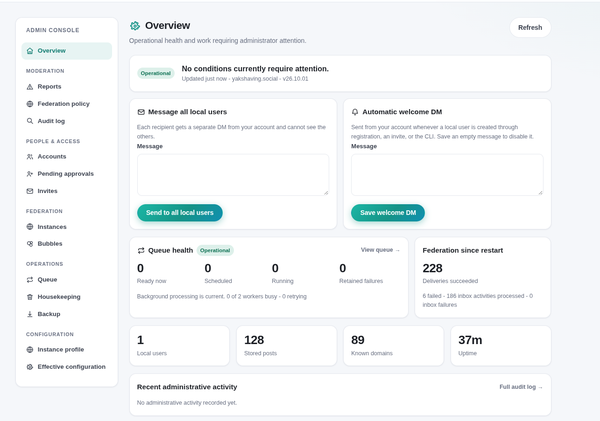The width and height of the screenshot is (600, 421).
Task: Click the 'Federation since restart' heading
Action: click(x=463, y=251)
